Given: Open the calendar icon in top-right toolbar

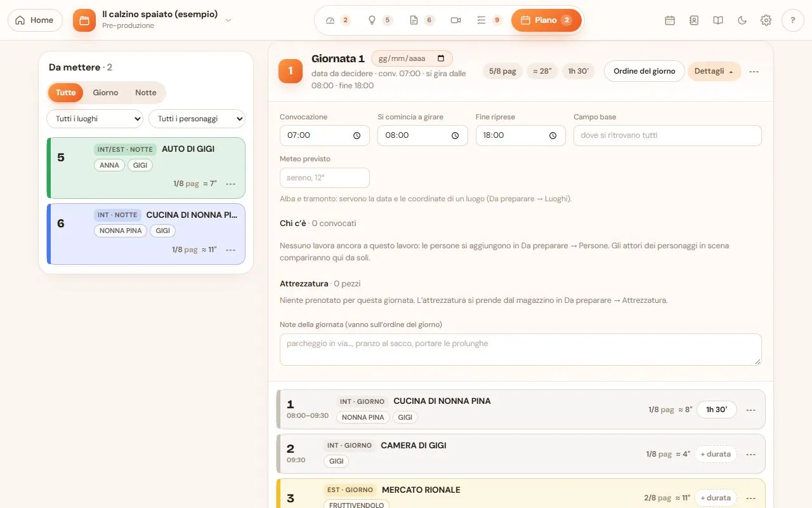Looking at the screenshot, I should coord(670,20).
